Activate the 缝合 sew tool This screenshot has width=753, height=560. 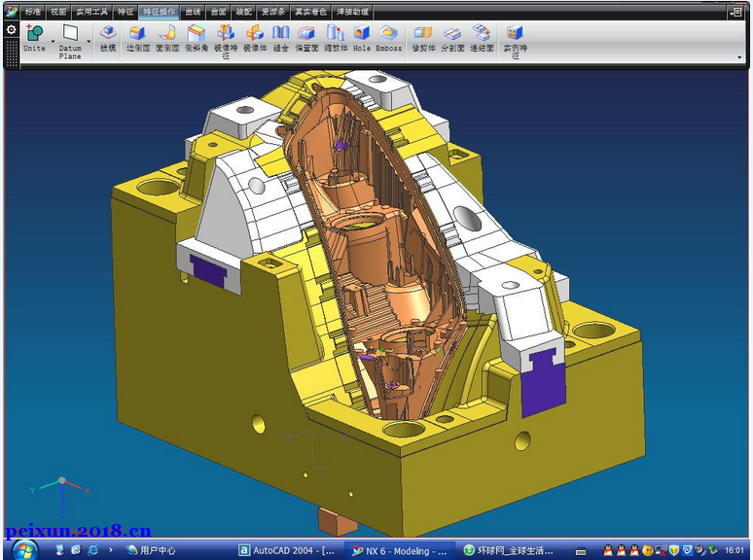click(281, 38)
